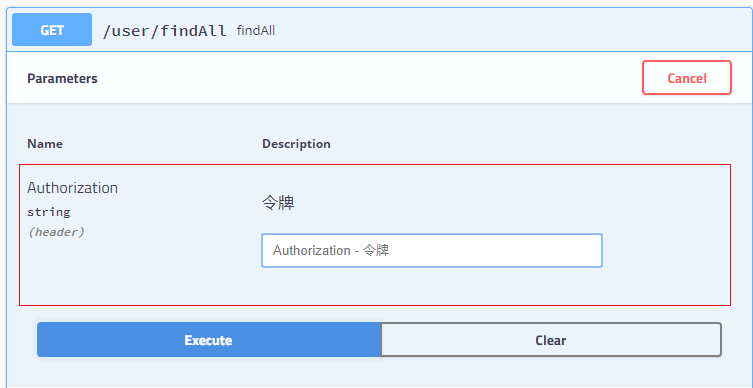Click the Authorization parameter name

[73, 188]
